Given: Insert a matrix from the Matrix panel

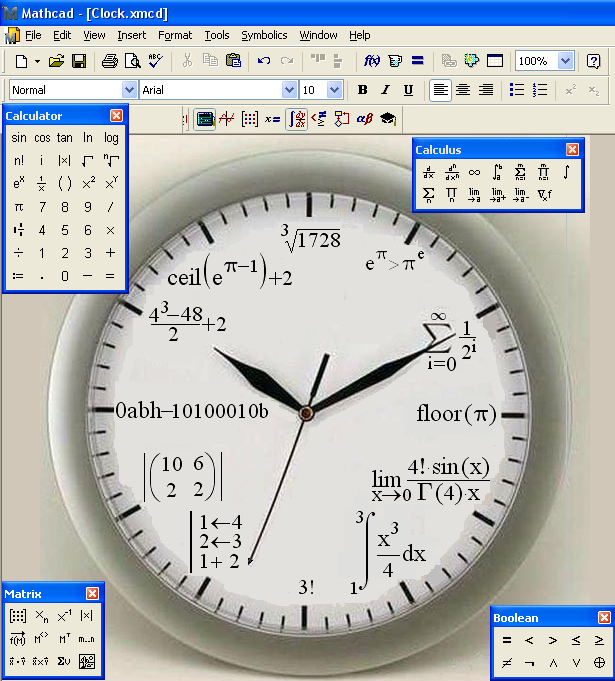Looking at the screenshot, I should click(18, 616).
